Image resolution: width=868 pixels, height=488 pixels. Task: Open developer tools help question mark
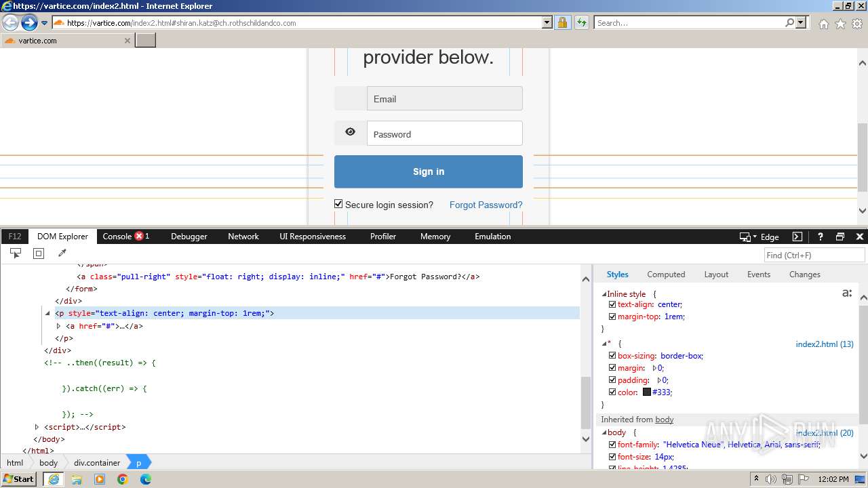tap(820, 237)
